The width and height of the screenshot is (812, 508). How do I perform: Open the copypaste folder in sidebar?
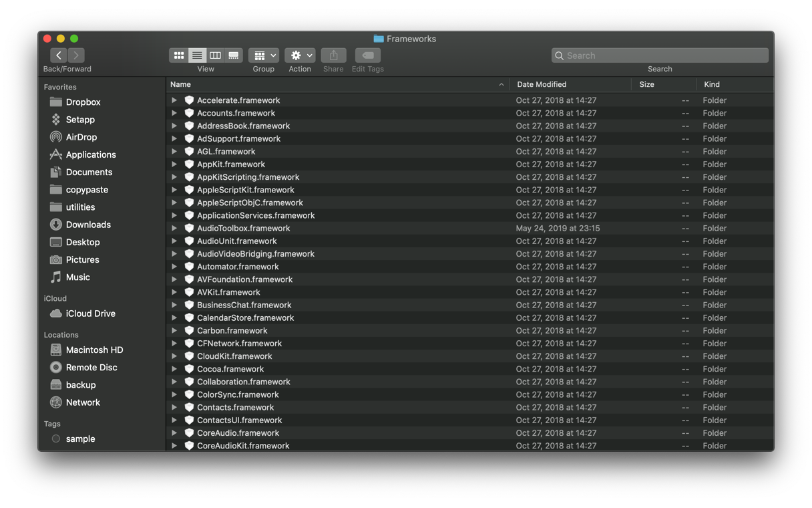click(x=87, y=190)
